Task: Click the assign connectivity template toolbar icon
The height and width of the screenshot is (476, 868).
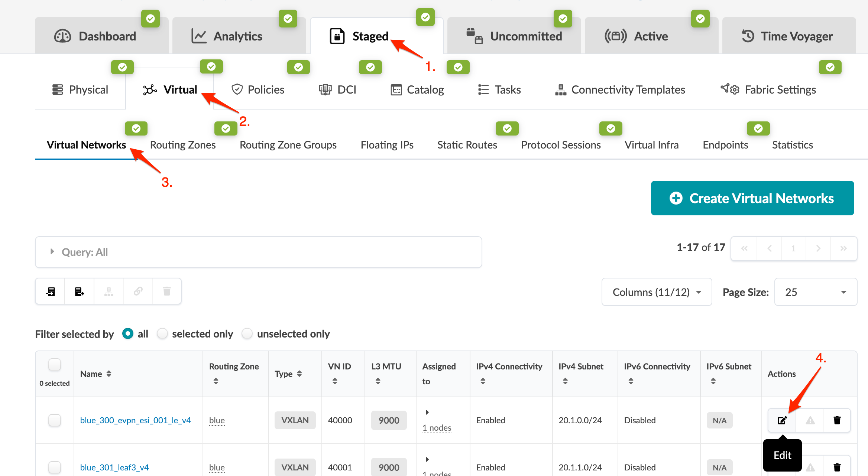Action: pyautogui.click(x=108, y=291)
